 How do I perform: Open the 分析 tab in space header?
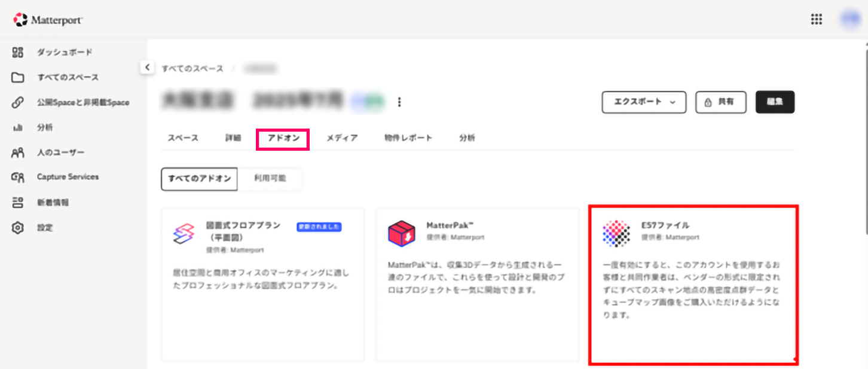tap(467, 138)
